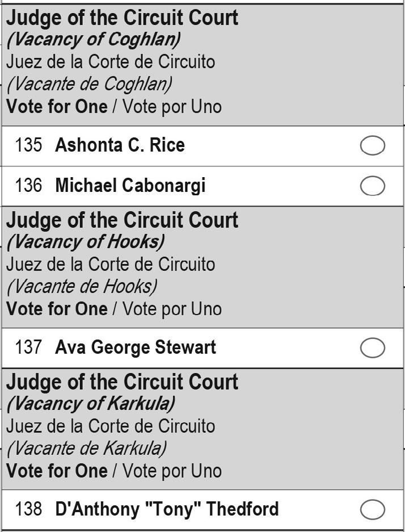Select the Ava George Stewart name text
The width and height of the screenshot is (405, 532).
click(x=136, y=348)
